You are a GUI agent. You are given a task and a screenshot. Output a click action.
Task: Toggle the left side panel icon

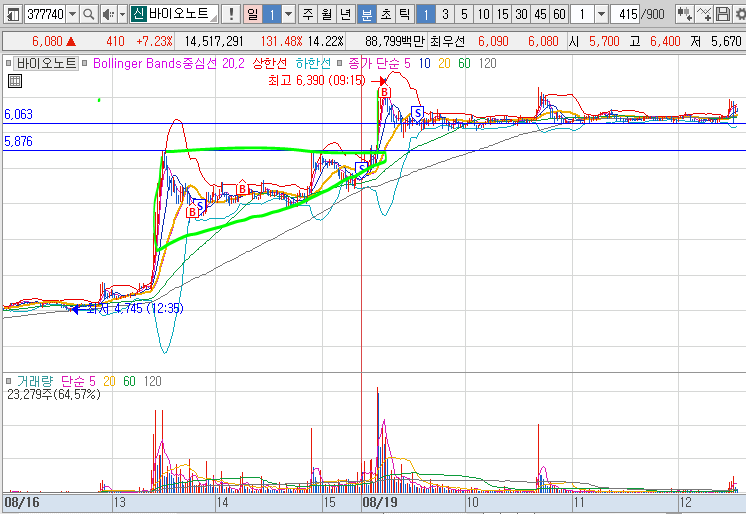[x=13, y=14]
